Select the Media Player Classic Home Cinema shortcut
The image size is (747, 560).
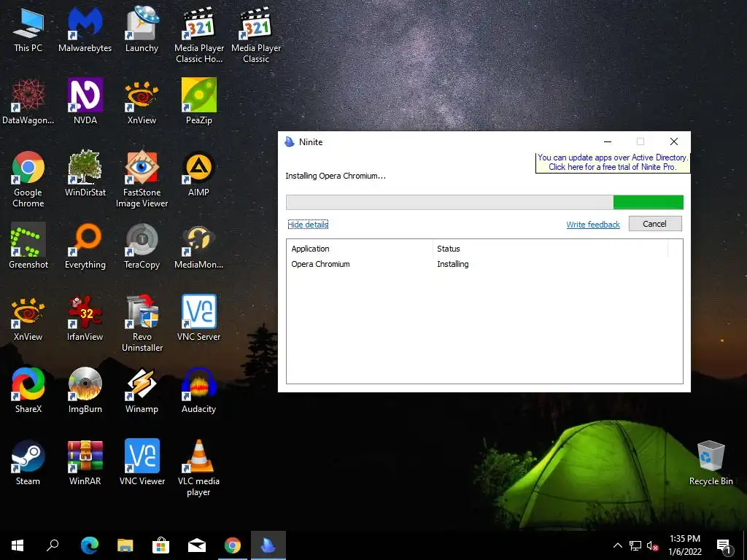coord(198,35)
